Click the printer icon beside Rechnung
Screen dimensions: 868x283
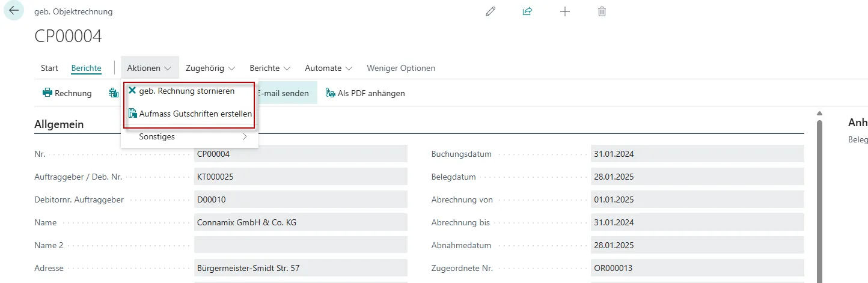(x=47, y=93)
